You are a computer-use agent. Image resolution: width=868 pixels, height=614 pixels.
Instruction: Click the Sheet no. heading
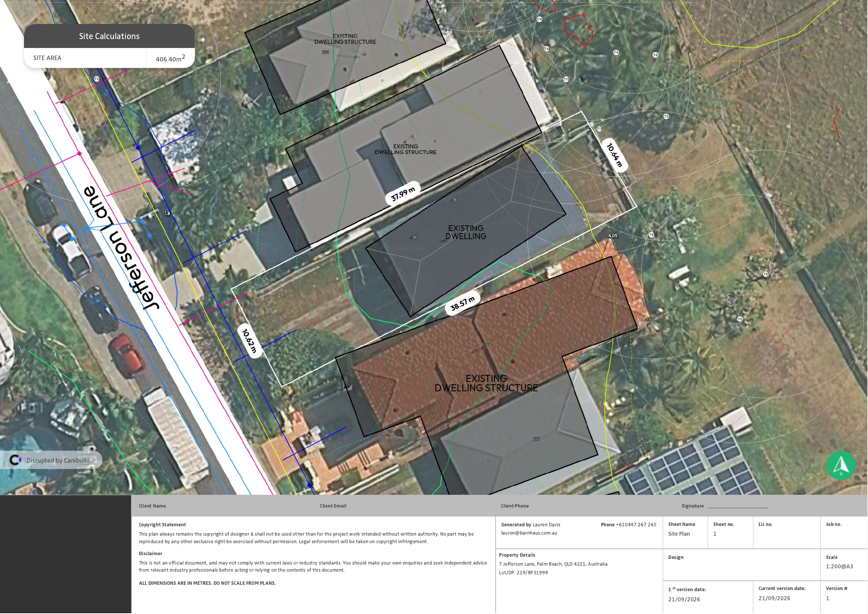pyautogui.click(x=724, y=524)
